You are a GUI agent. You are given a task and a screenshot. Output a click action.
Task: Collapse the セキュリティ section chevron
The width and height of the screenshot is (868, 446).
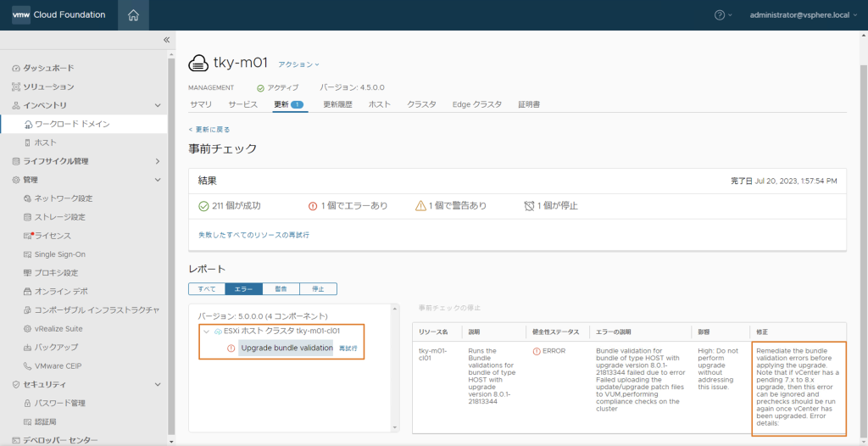[158, 384]
